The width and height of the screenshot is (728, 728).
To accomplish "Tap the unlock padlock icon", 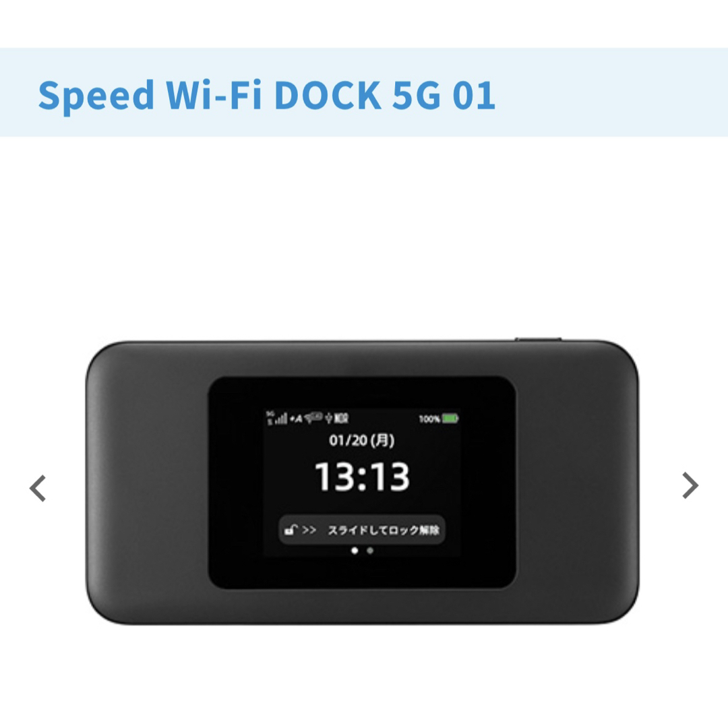I will (x=291, y=530).
